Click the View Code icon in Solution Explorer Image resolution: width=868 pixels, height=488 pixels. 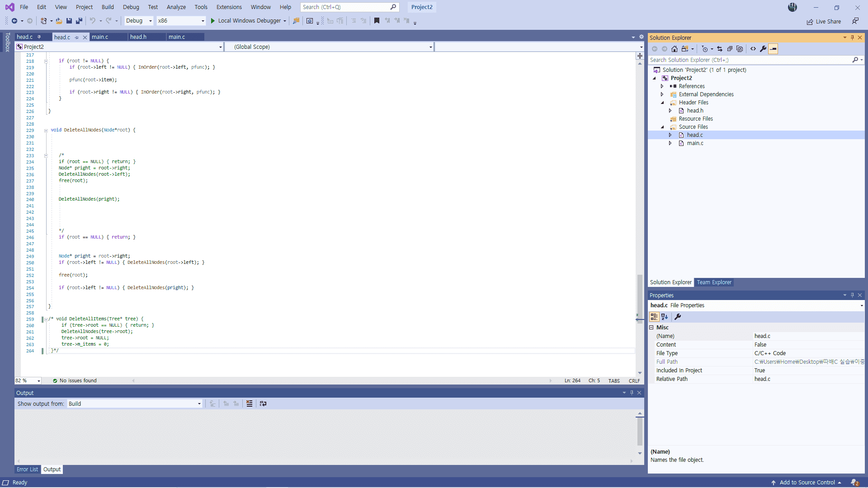coord(753,49)
